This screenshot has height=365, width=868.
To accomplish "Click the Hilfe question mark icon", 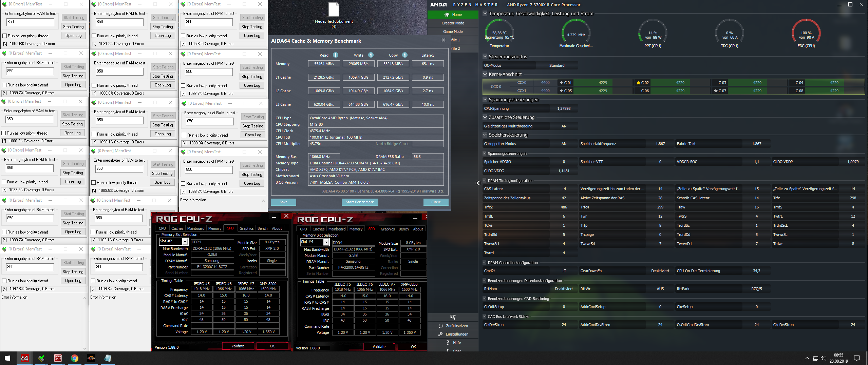I will [x=448, y=343].
